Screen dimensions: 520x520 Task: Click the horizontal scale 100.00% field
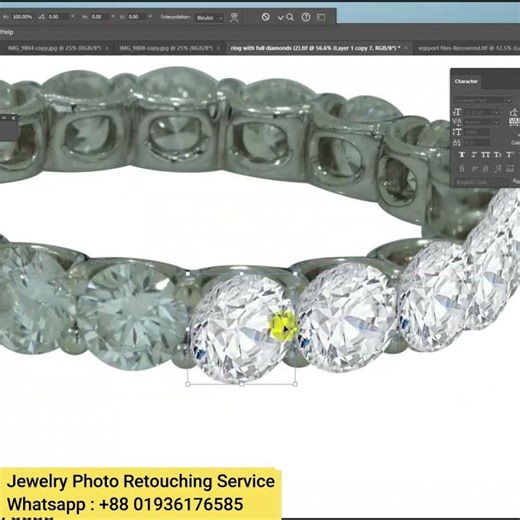(x=22, y=16)
